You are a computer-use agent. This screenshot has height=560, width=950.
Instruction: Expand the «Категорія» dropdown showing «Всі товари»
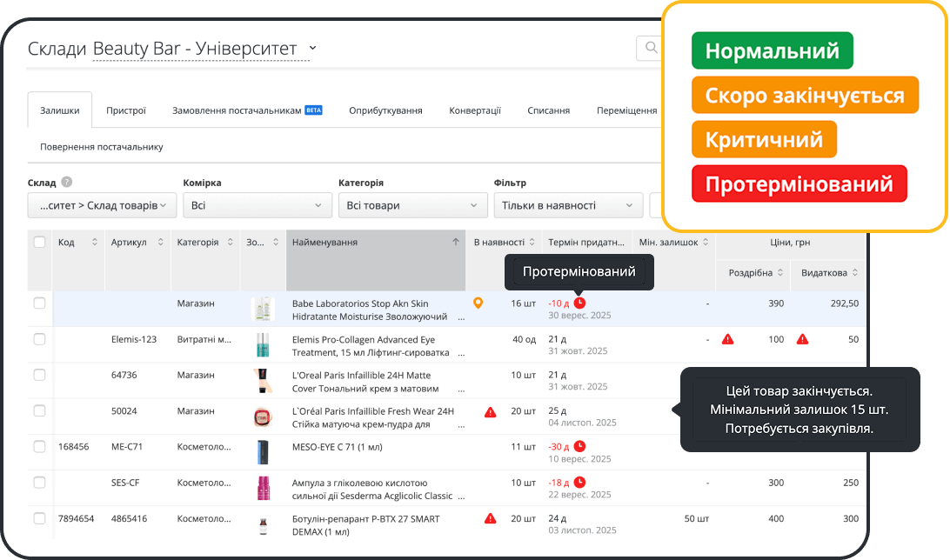click(412, 205)
